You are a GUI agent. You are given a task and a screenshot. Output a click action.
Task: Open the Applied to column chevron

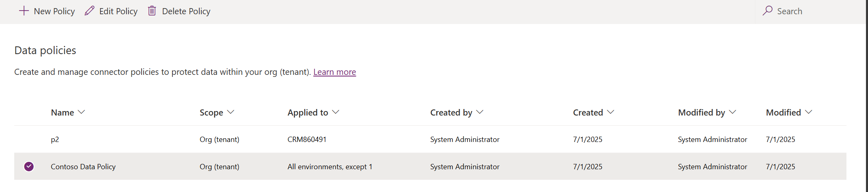click(x=336, y=112)
